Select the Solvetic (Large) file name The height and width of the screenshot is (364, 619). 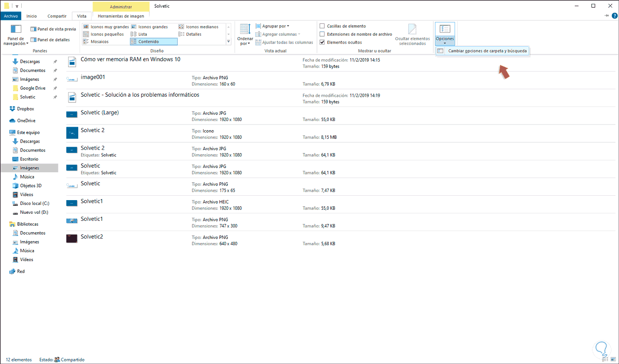click(x=99, y=113)
